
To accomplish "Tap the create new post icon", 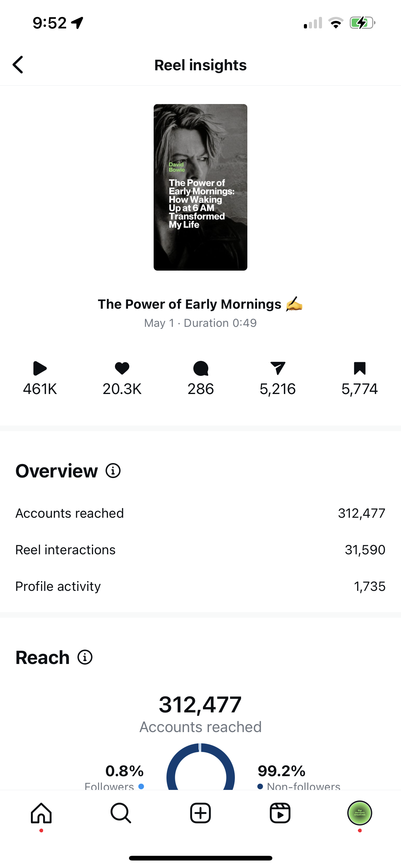I will pos(200,813).
